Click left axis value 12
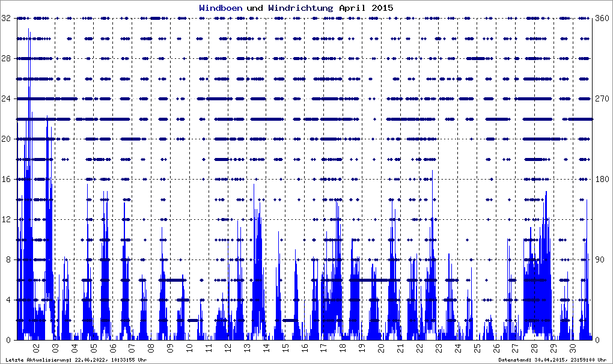613x364 pixels. pyautogui.click(x=6, y=219)
